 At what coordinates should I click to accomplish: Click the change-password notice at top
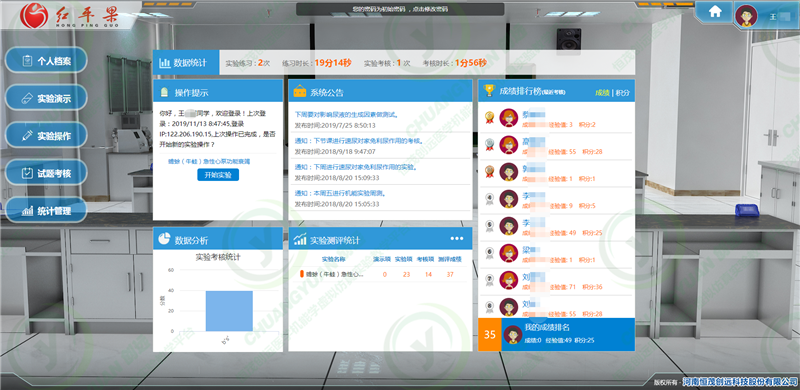click(x=400, y=9)
